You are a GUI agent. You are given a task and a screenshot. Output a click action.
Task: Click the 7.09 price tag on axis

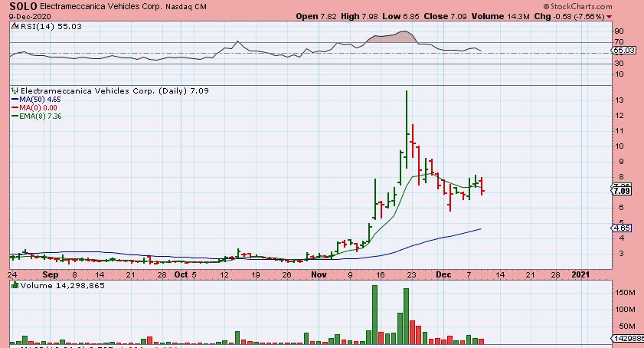(x=622, y=191)
